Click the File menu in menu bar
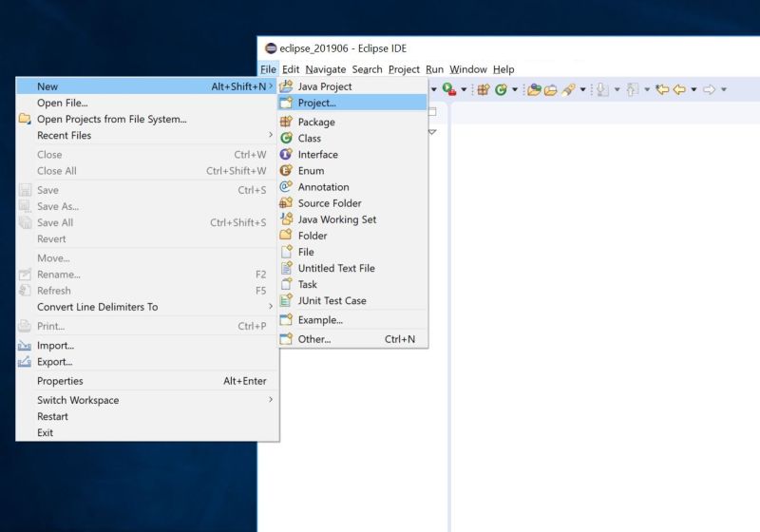The width and height of the screenshot is (760, 532). point(268,69)
